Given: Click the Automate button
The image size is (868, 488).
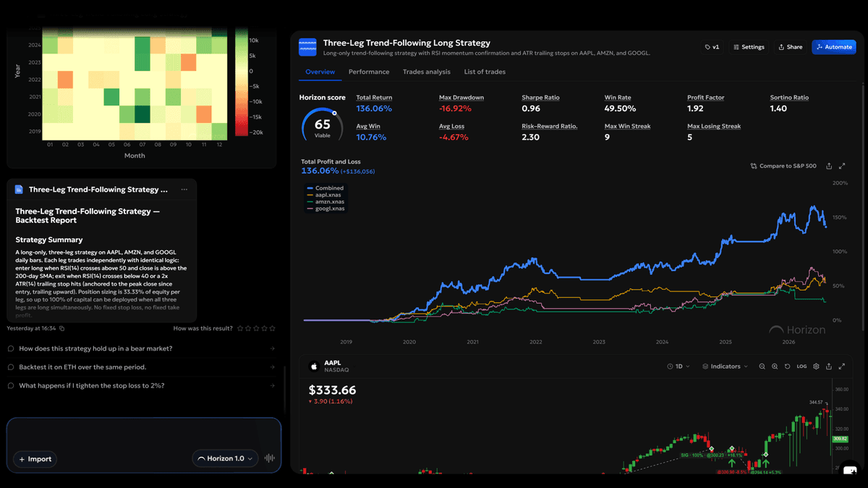Looking at the screenshot, I should [x=833, y=47].
